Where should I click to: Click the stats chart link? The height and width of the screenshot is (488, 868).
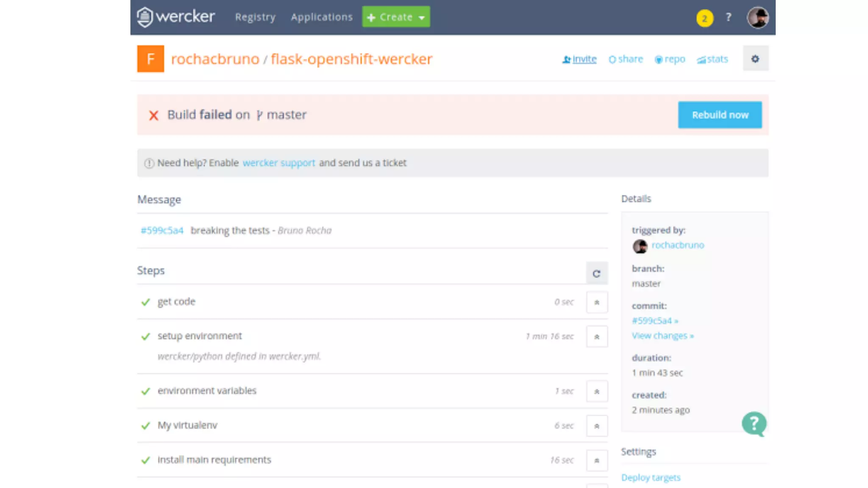(x=712, y=59)
